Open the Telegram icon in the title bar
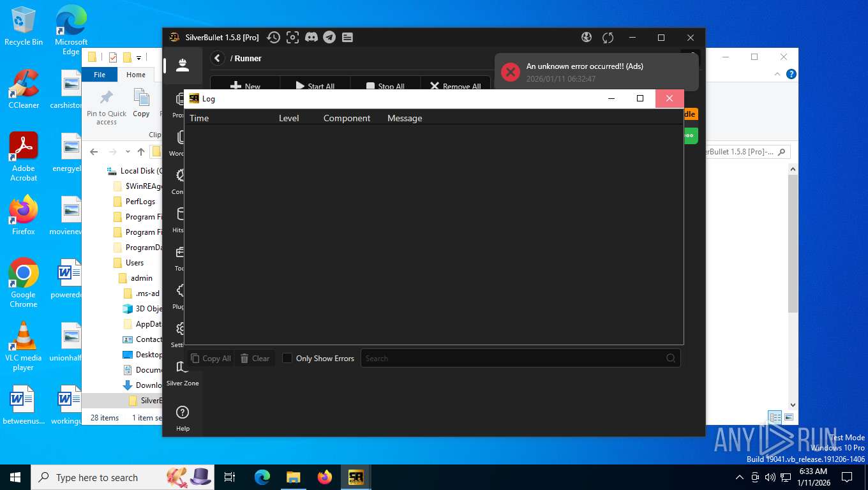This screenshot has width=868, height=490. point(329,38)
